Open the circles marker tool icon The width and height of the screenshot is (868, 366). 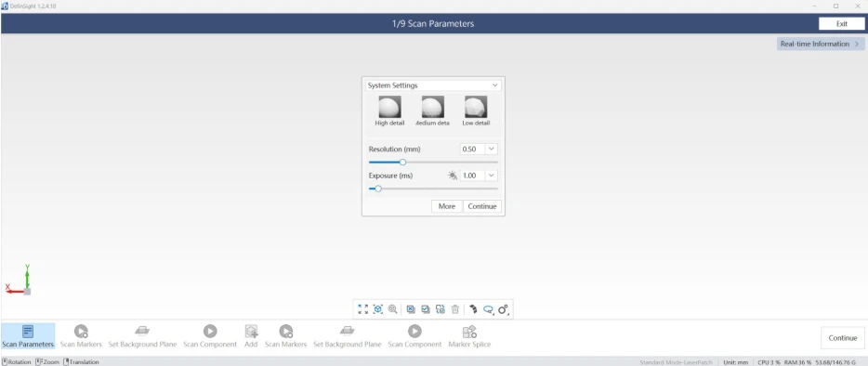coord(503,309)
